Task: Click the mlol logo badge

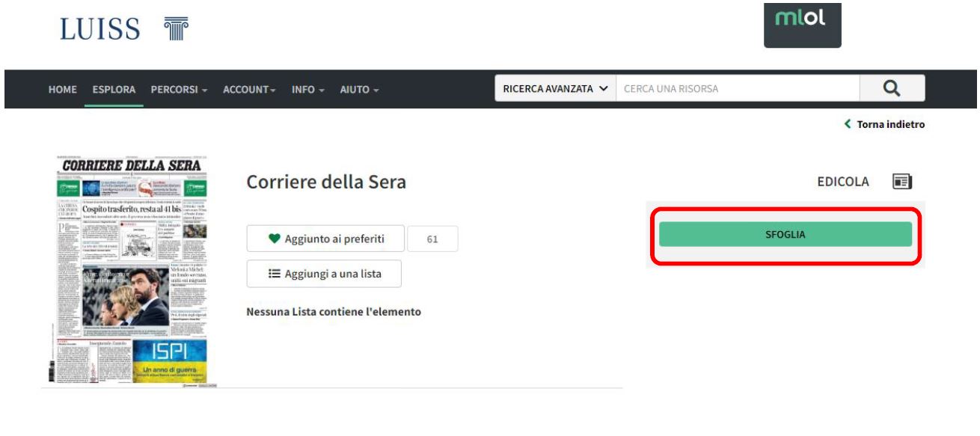Action: [x=802, y=25]
